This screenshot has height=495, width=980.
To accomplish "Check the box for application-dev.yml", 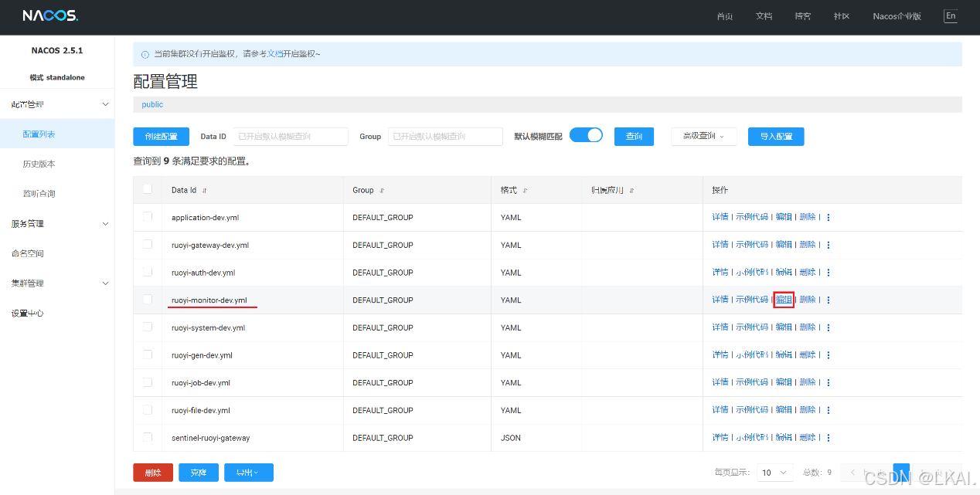I will [148, 217].
